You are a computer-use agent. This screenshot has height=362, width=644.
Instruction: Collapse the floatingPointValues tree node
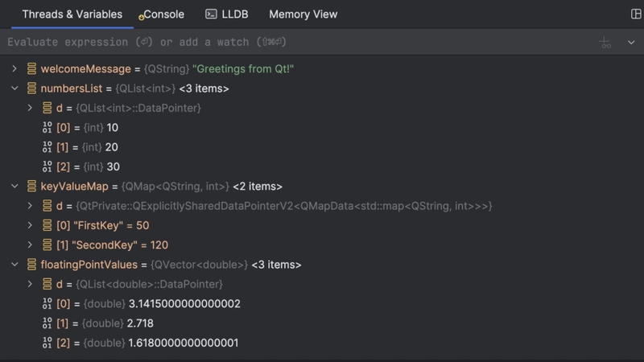pyautogui.click(x=14, y=265)
